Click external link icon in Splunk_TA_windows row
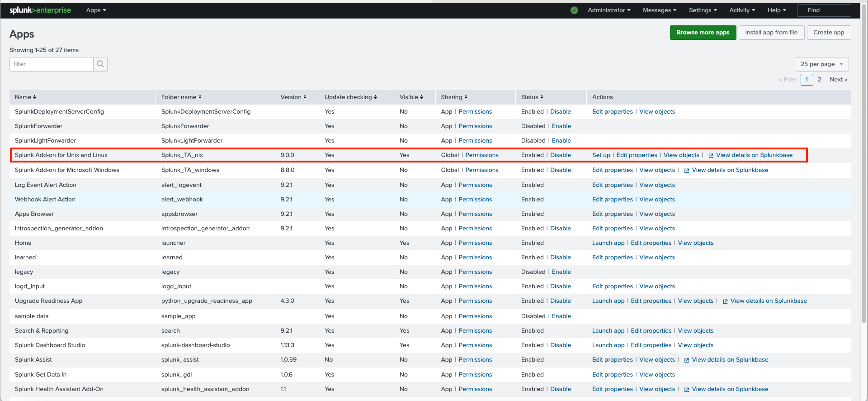868x401 pixels. [x=686, y=170]
